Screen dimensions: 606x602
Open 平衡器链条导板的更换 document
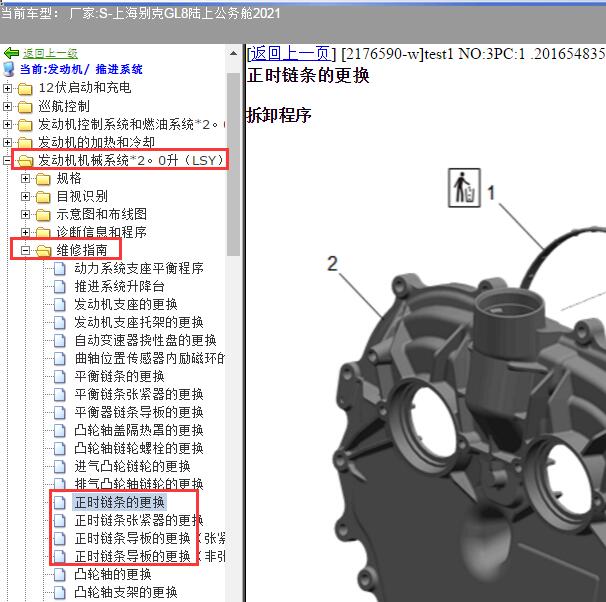pyautogui.click(x=139, y=412)
